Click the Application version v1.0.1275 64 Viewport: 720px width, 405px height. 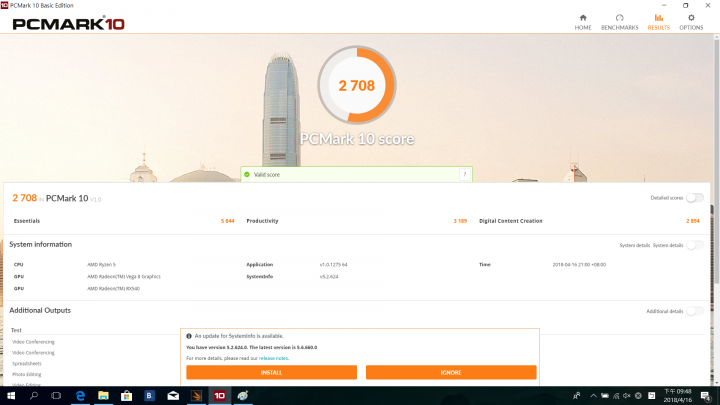pyautogui.click(x=333, y=264)
